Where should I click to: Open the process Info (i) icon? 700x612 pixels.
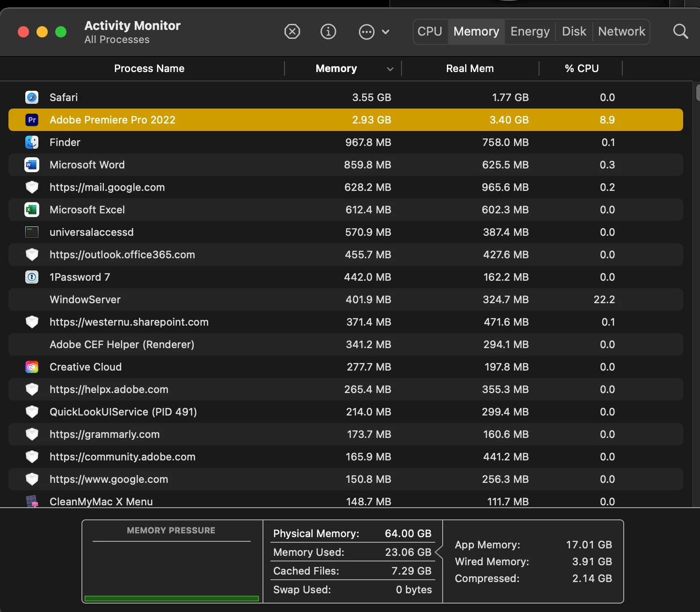point(328,32)
